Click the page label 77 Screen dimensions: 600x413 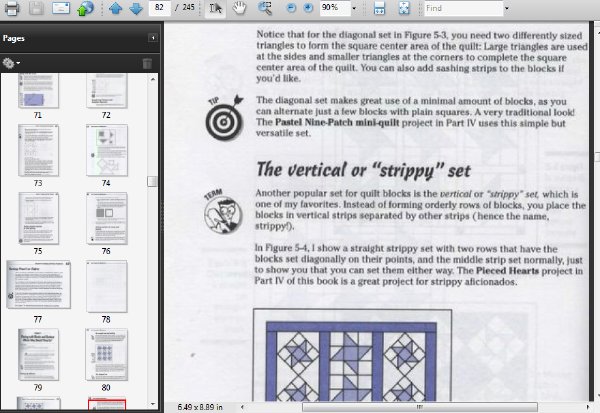(x=38, y=319)
